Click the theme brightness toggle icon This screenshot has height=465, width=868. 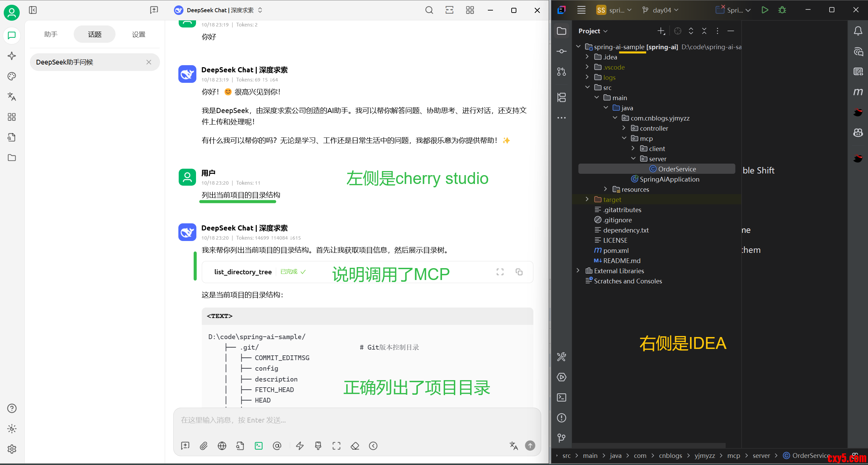coord(12,429)
